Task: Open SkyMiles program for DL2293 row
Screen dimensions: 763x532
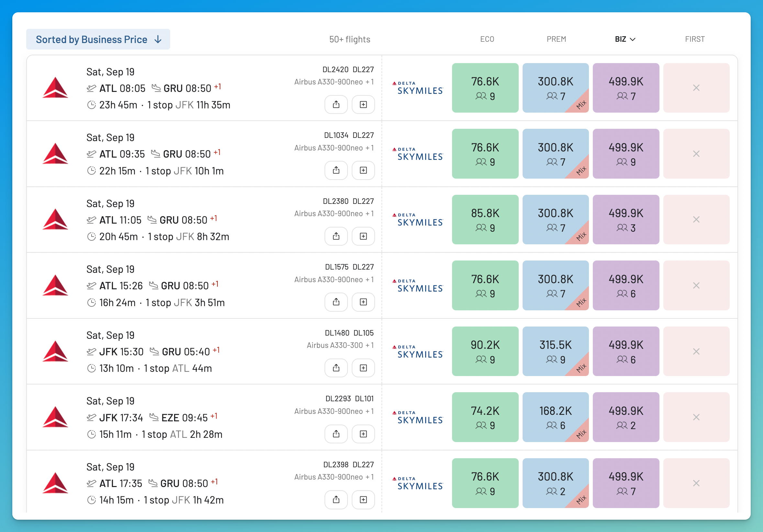Action: click(417, 417)
